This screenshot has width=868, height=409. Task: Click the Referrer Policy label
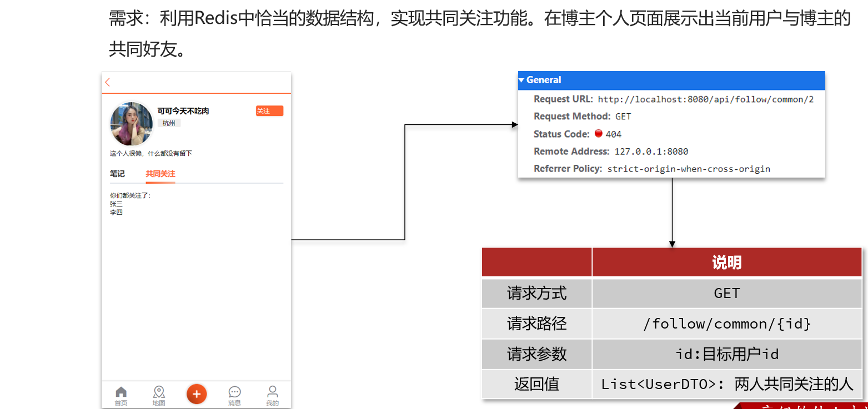point(568,169)
